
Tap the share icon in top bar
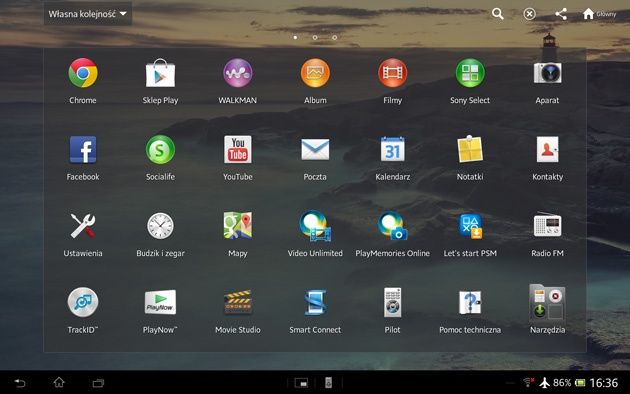click(561, 14)
